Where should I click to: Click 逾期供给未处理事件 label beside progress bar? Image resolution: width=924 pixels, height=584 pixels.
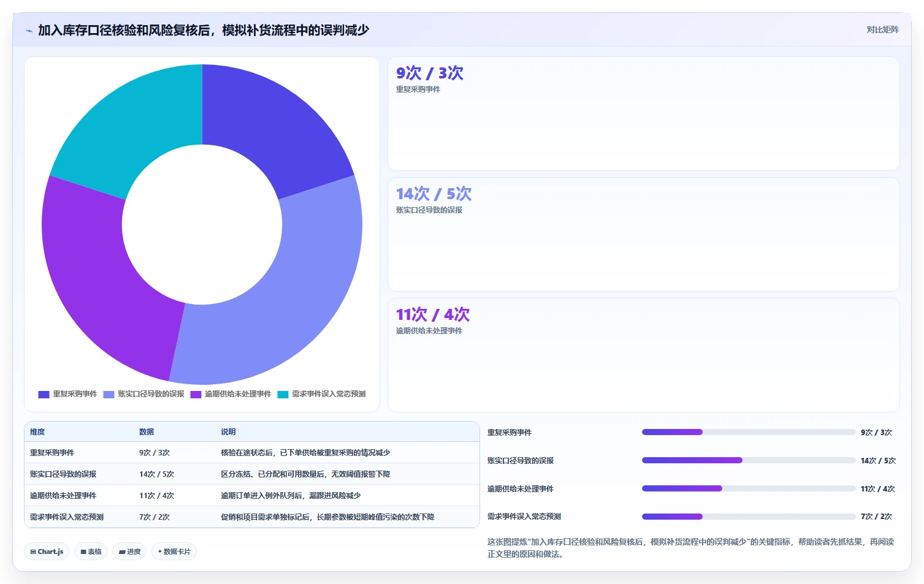click(x=521, y=489)
